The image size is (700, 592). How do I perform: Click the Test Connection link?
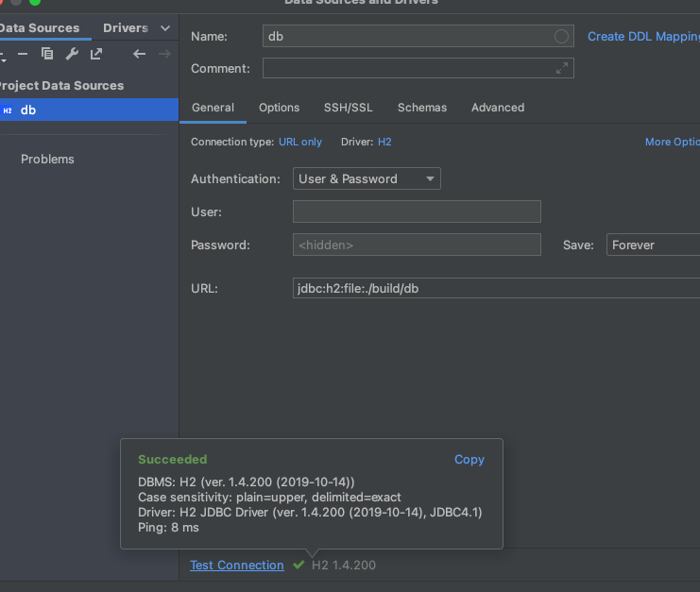[236, 565]
